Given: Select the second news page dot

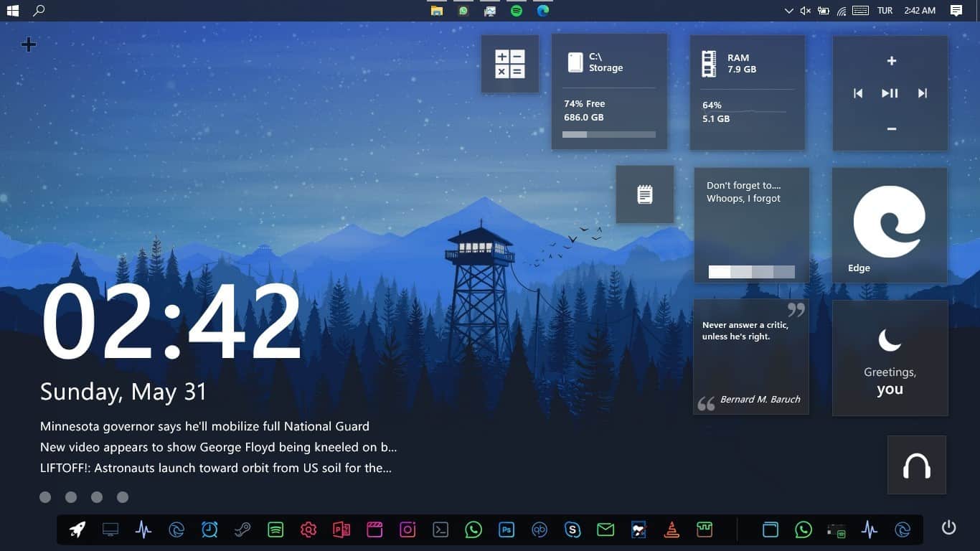Looking at the screenshot, I should [x=71, y=497].
